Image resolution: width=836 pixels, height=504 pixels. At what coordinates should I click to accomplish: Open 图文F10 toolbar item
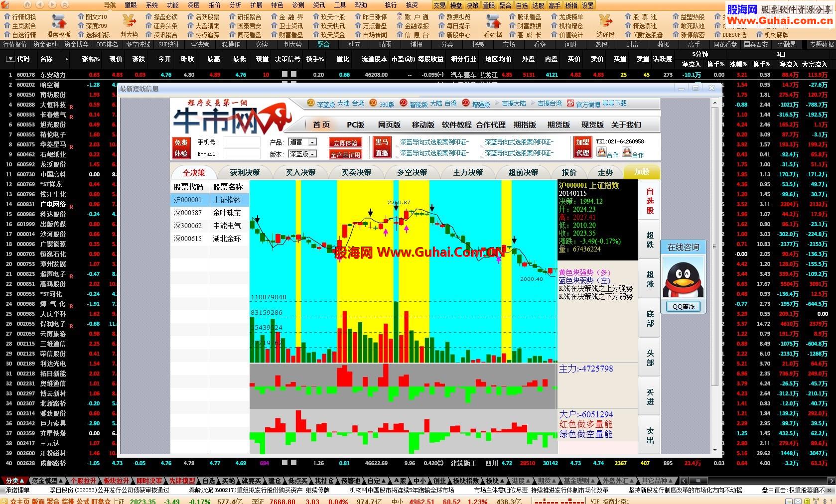click(x=92, y=17)
